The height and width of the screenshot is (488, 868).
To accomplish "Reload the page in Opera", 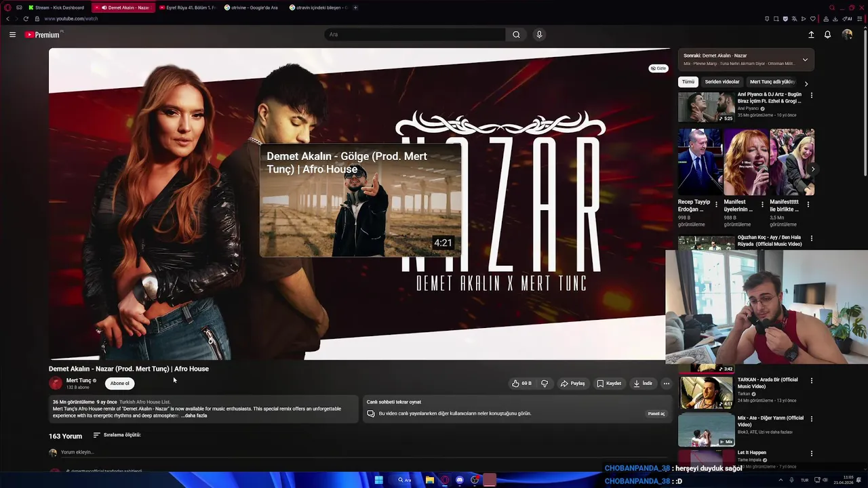I will pos(26,18).
